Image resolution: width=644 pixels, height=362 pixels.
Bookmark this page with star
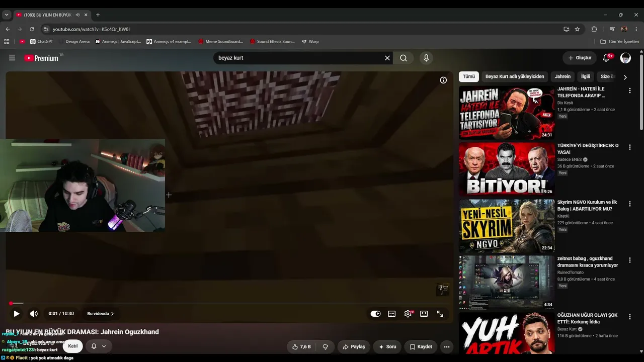(577, 29)
